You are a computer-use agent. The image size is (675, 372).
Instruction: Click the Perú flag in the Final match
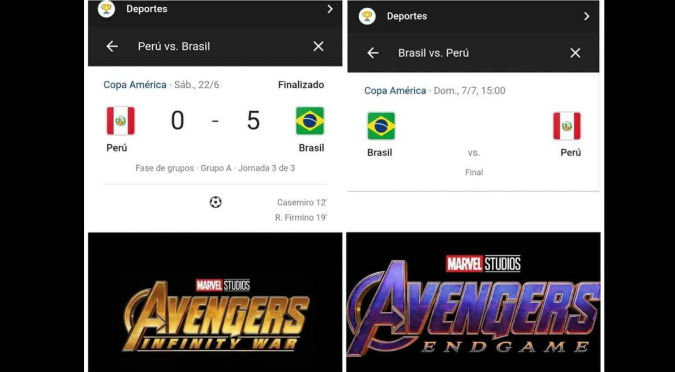click(x=567, y=126)
